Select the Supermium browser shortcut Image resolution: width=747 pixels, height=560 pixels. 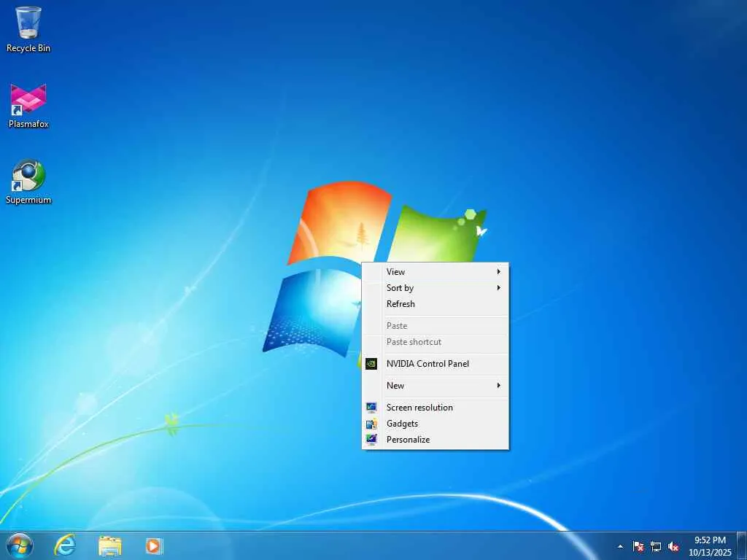point(28,182)
